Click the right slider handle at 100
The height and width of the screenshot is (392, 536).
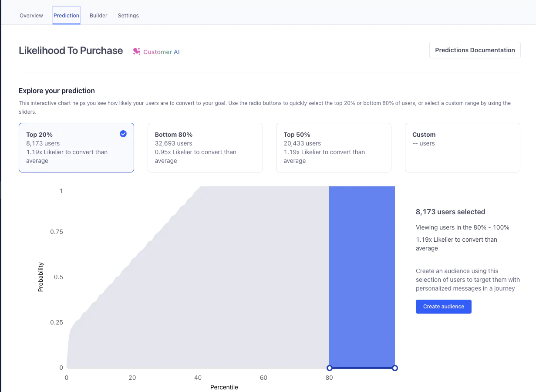(395, 368)
